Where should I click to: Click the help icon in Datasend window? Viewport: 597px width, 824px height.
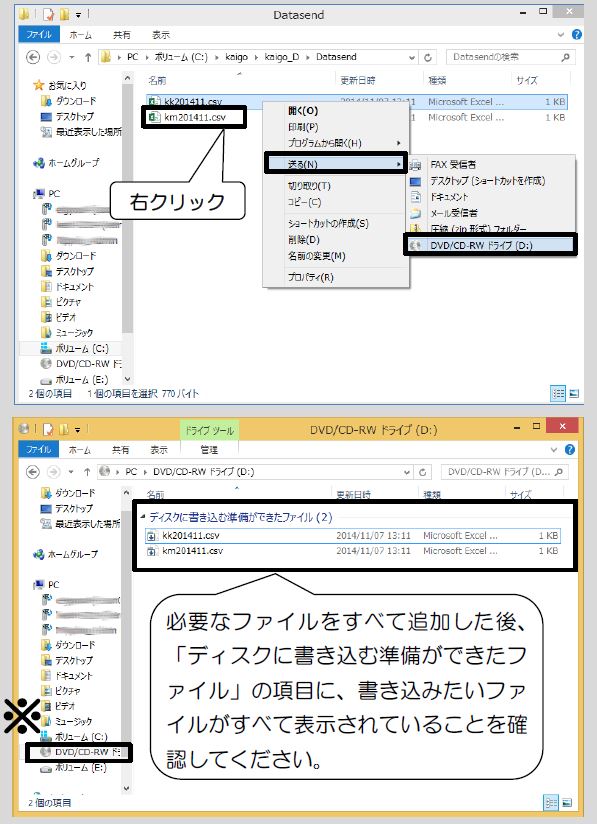(x=577, y=35)
